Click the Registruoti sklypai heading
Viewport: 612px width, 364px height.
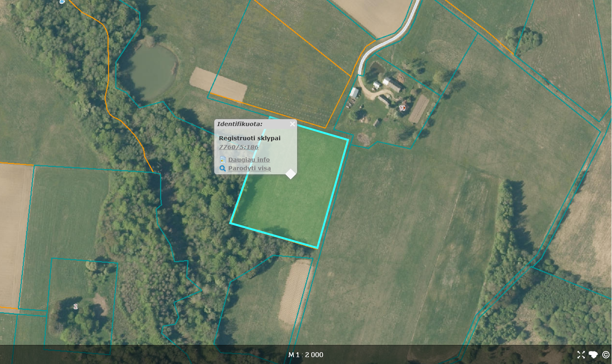250,138
